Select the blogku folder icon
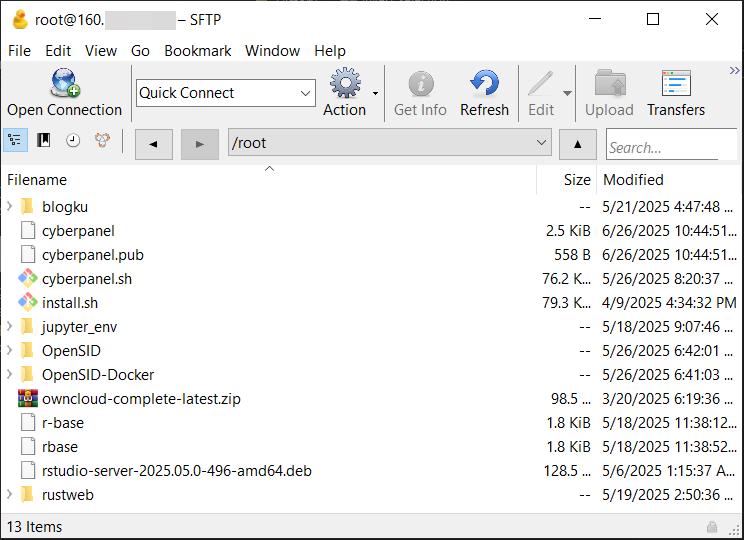 [x=28, y=206]
